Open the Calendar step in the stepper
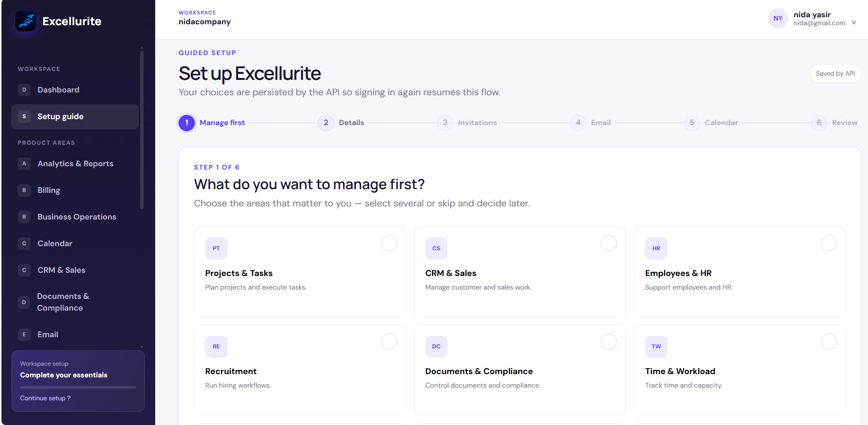The image size is (868, 425). (711, 123)
